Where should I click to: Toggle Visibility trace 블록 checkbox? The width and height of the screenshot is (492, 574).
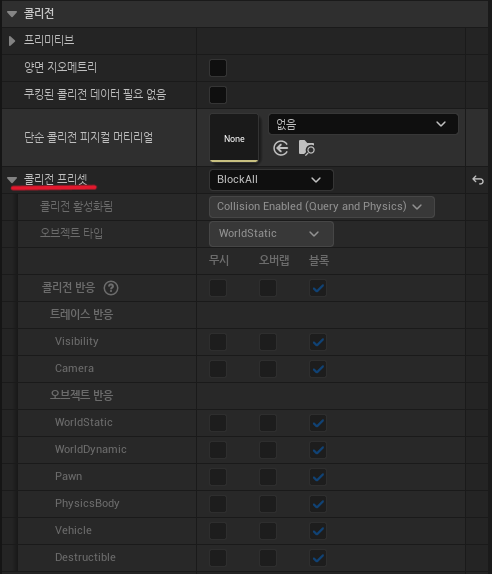pyautogui.click(x=318, y=342)
